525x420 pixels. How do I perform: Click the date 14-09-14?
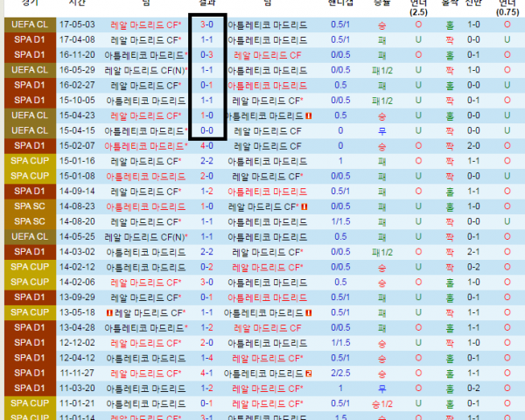77,192
